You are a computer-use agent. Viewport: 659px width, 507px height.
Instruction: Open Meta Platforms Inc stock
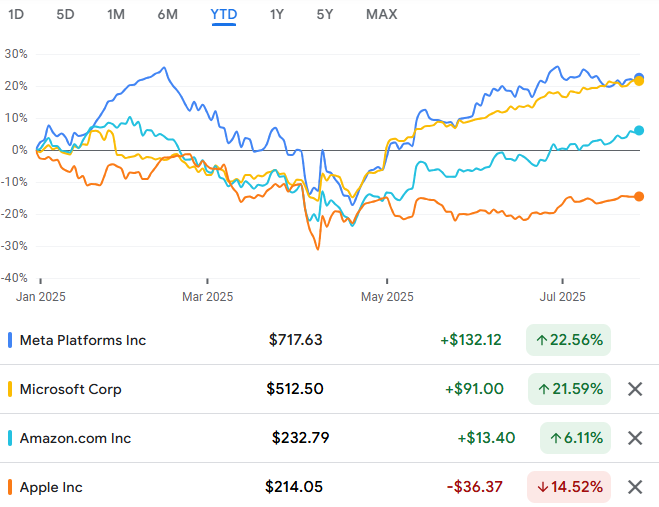click(83, 340)
